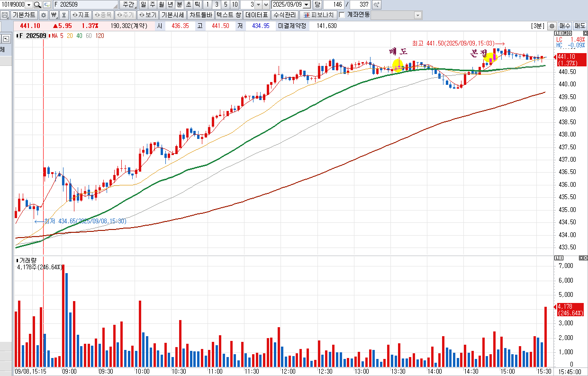Click the zoom-plus magnifier icon after 337

click(x=377, y=5)
